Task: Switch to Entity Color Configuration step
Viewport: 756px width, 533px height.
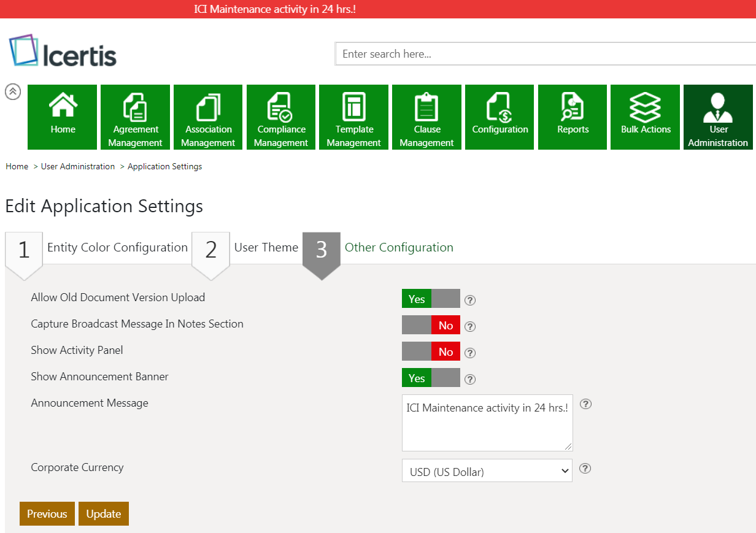Action: (x=117, y=248)
